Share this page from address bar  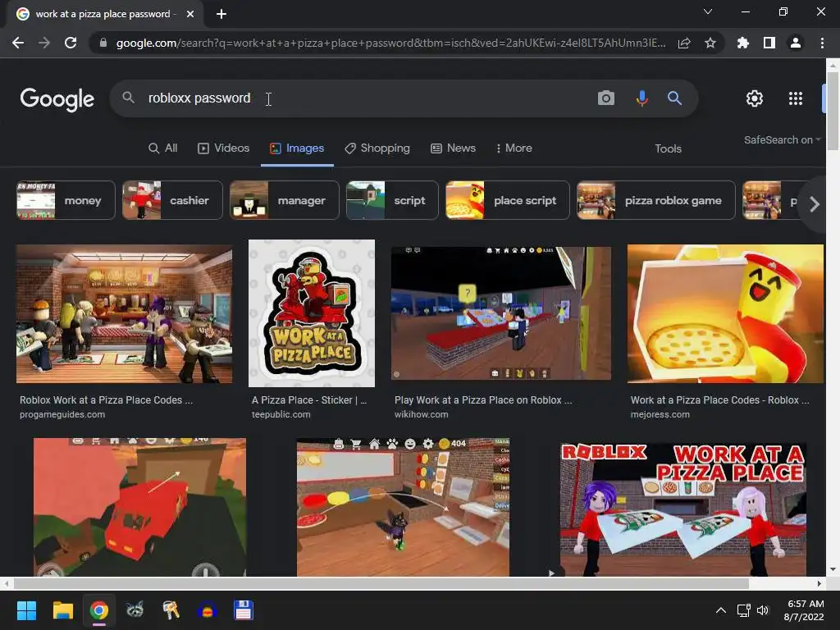(684, 43)
